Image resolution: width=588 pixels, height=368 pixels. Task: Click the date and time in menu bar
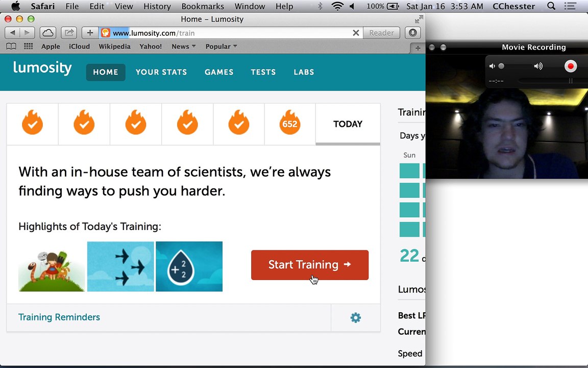[x=445, y=6]
